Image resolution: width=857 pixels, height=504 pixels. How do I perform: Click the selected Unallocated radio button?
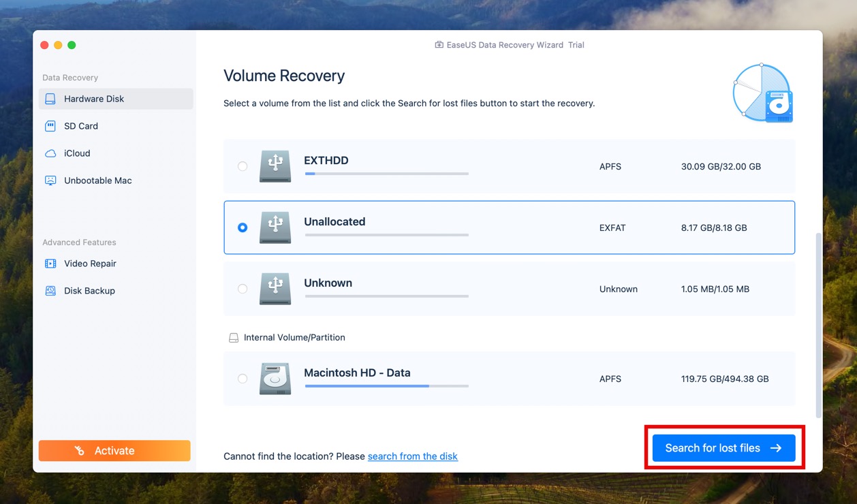pyautogui.click(x=243, y=227)
